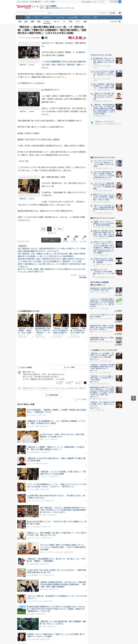
Task: Click the コメントを書く button
Action: coord(69,367)
